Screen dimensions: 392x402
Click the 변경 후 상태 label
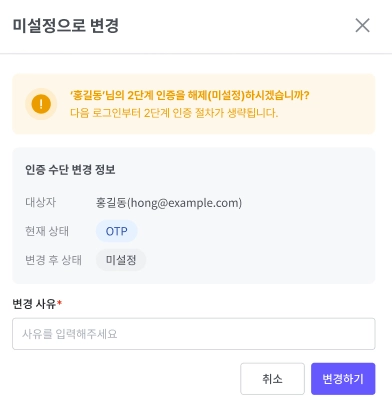pyautogui.click(x=53, y=260)
